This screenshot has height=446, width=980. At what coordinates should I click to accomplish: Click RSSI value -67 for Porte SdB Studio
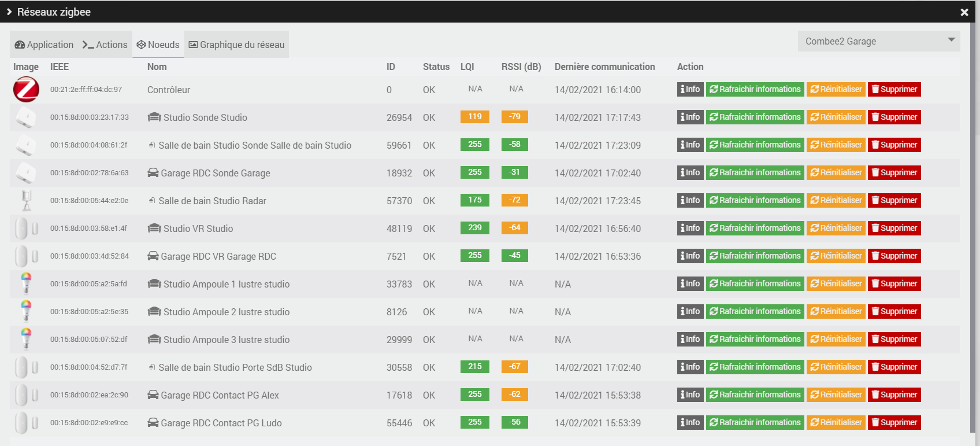(x=515, y=367)
